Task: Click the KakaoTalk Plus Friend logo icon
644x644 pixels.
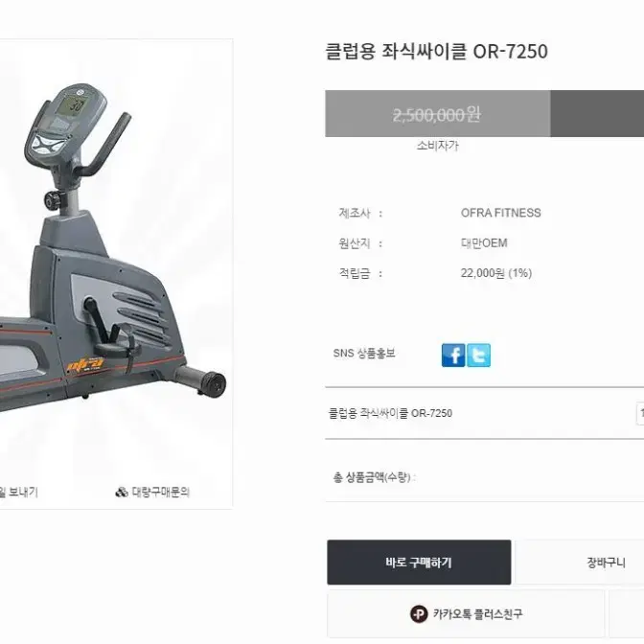Action: coord(419,614)
